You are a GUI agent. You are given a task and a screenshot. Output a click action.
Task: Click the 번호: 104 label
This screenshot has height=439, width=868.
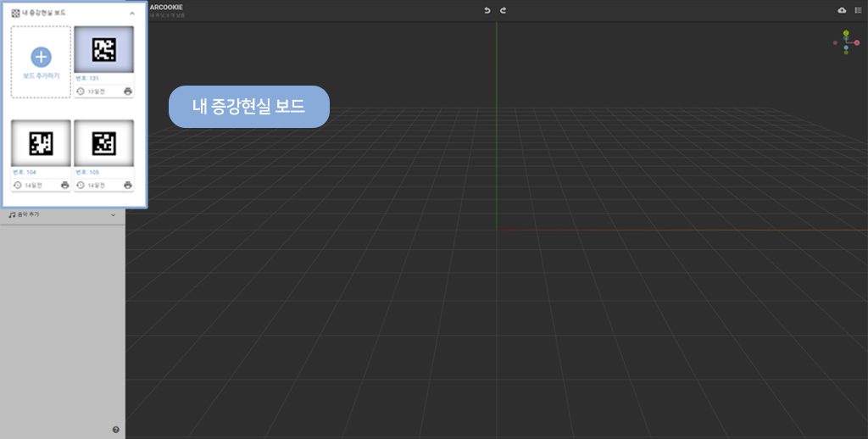pyautogui.click(x=25, y=173)
